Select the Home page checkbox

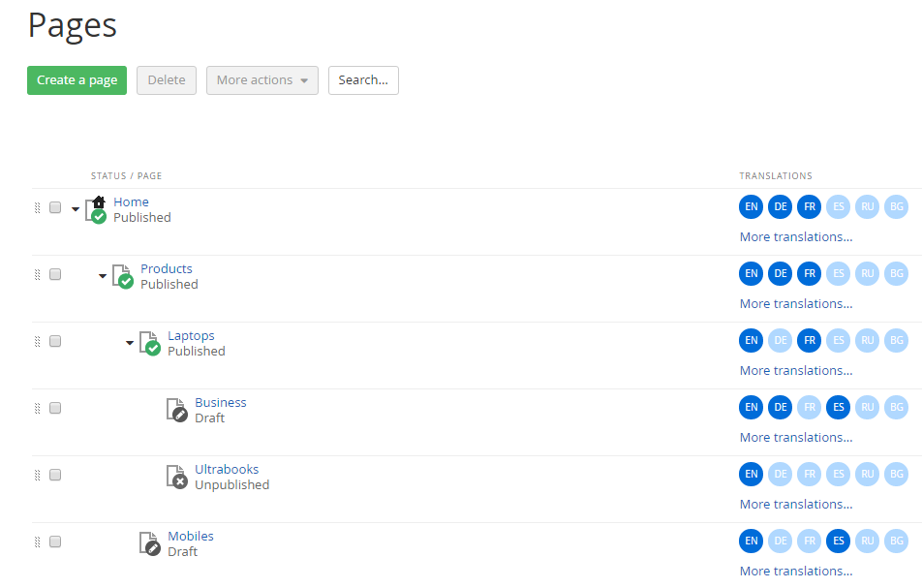[55, 207]
